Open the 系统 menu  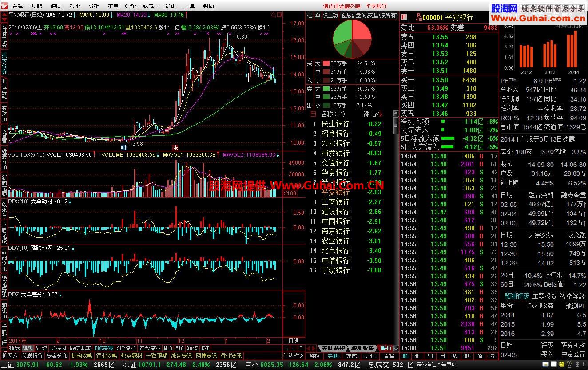click(18, 6)
